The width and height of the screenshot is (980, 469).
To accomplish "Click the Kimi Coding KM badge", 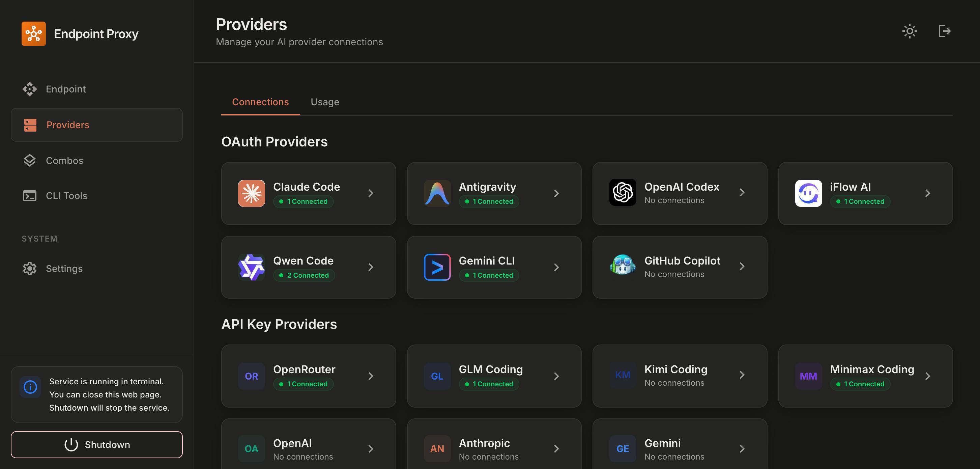I will click(623, 375).
